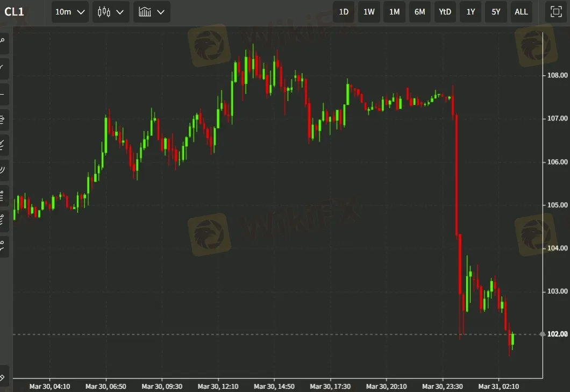Select the YtD time range
Screen dimensions: 570x392
point(445,12)
